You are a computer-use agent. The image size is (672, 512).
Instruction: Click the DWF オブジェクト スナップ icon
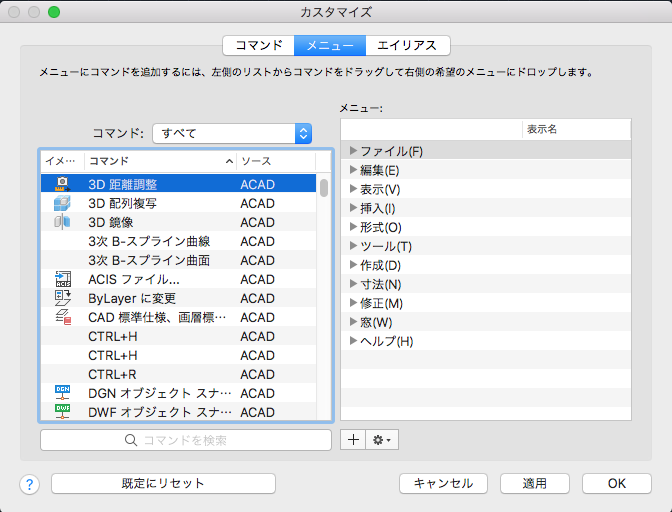point(62,411)
